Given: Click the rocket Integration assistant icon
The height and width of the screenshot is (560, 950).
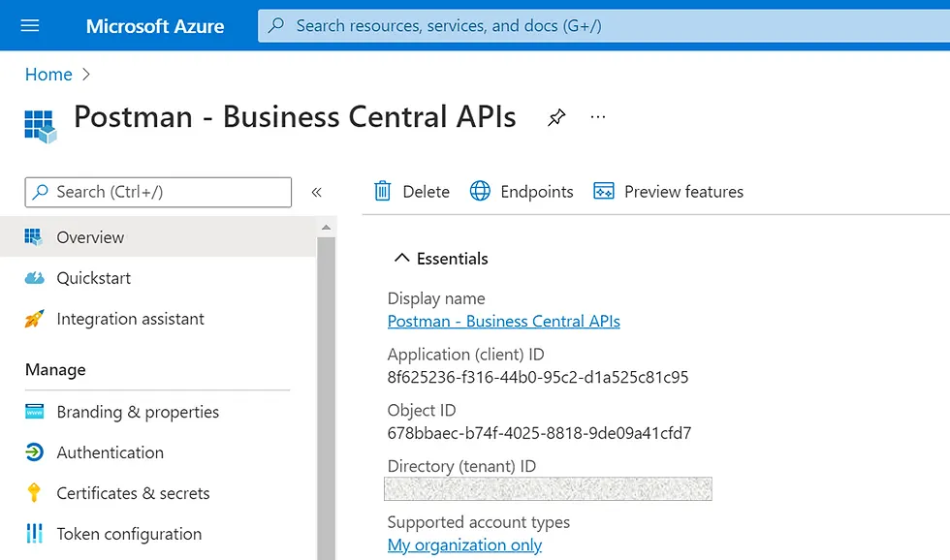Looking at the screenshot, I should pyautogui.click(x=35, y=319).
